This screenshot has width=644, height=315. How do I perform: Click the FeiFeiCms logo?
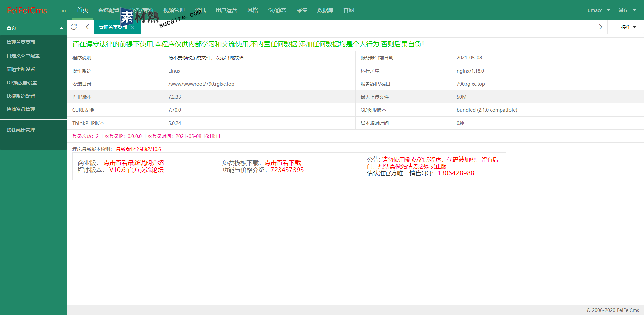point(27,10)
